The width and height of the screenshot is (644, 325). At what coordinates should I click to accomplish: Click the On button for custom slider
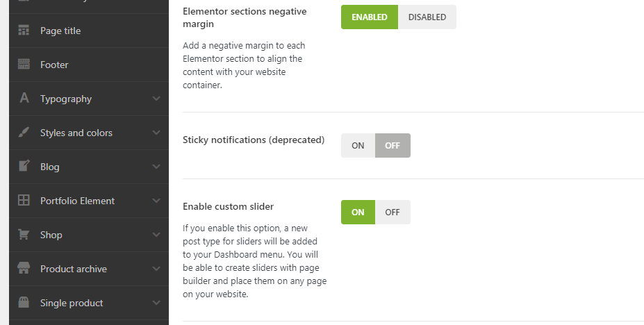(x=358, y=212)
